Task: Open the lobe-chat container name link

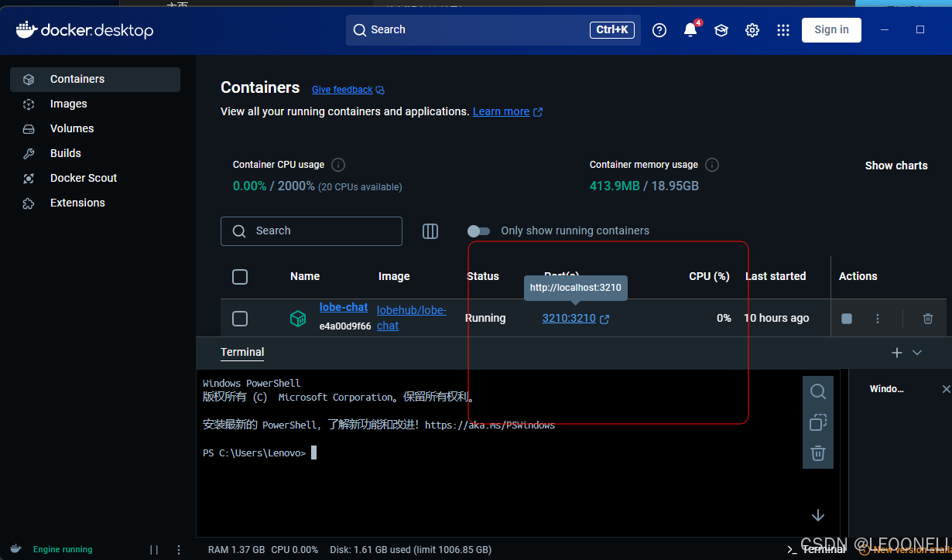Action: pos(344,307)
